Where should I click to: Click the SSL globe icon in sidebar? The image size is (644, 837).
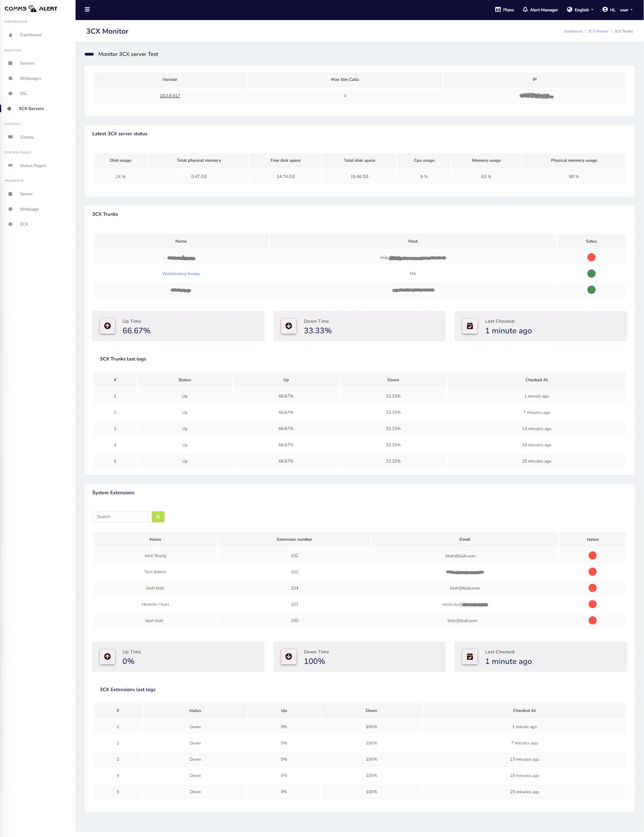tap(10, 93)
